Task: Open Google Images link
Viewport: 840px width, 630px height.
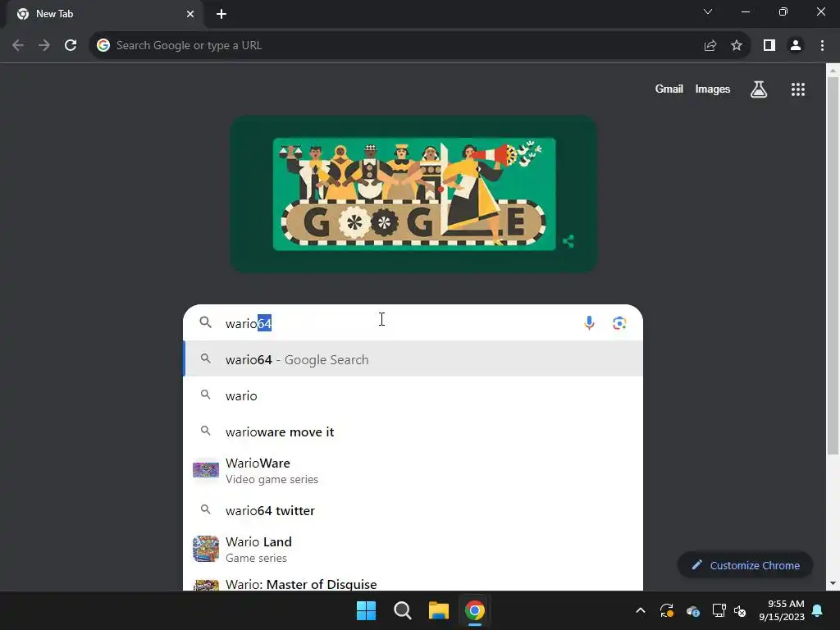Action: pos(713,89)
